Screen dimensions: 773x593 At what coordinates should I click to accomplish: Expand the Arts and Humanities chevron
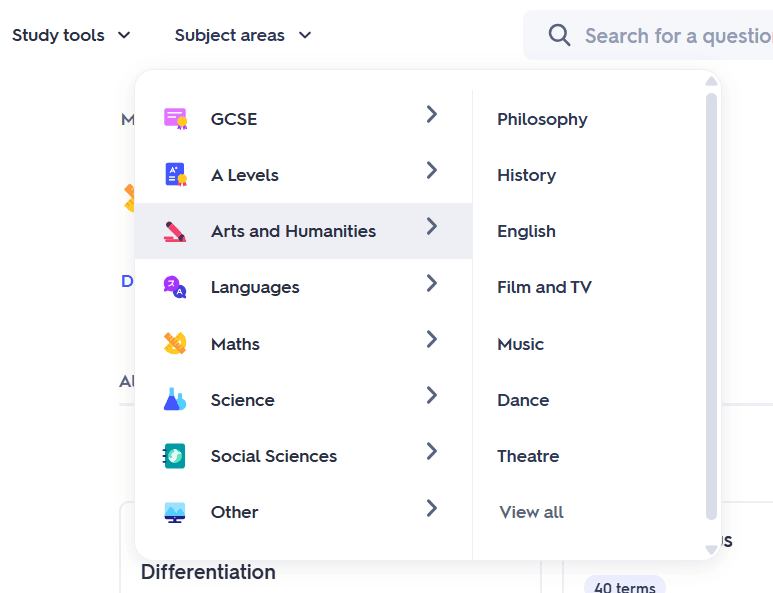coord(432,227)
